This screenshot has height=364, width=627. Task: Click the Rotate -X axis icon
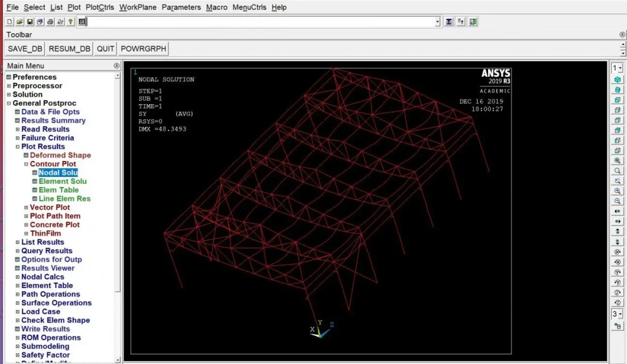(617, 262)
